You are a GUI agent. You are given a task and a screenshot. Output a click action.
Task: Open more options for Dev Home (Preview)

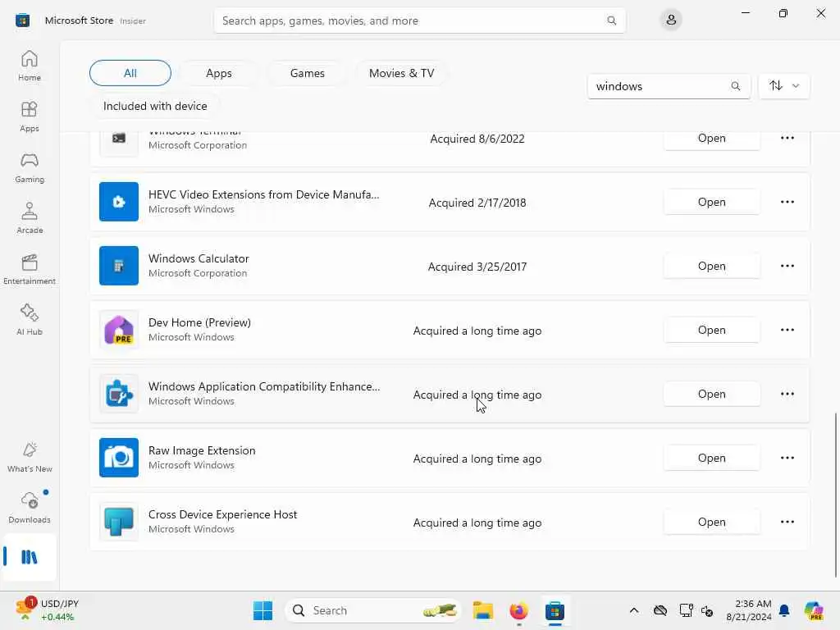(787, 330)
